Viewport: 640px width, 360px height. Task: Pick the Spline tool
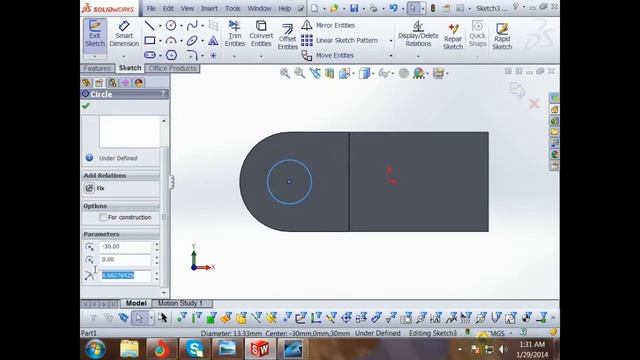point(192,26)
